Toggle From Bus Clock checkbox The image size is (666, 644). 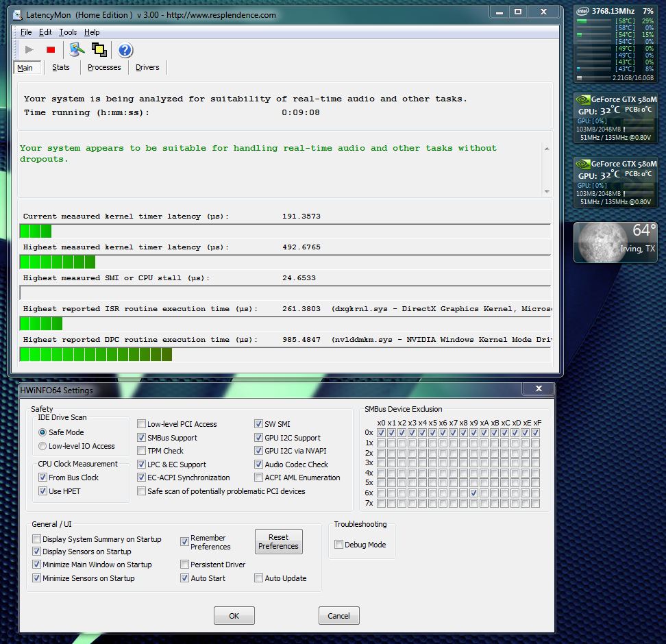[42, 478]
